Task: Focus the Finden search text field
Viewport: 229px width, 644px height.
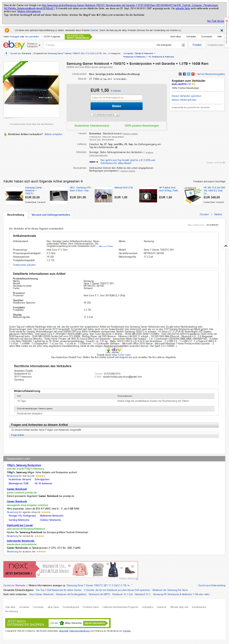Action: (99, 45)
